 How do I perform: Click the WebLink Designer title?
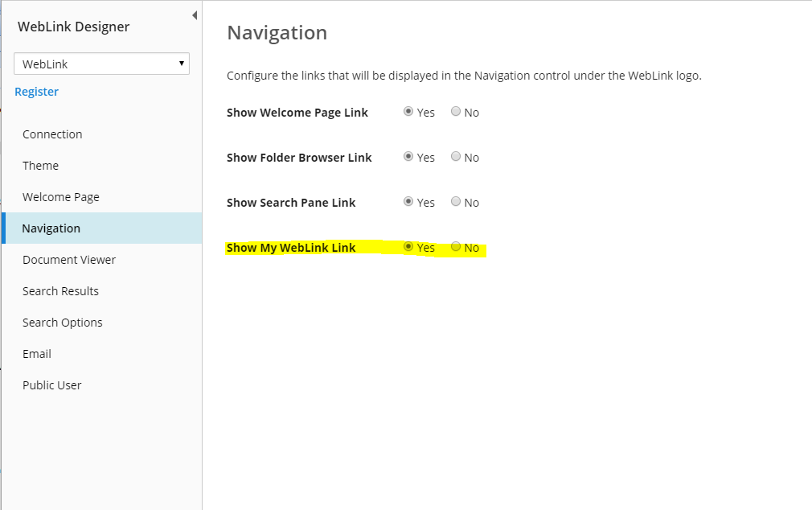[x=73, y=27]
